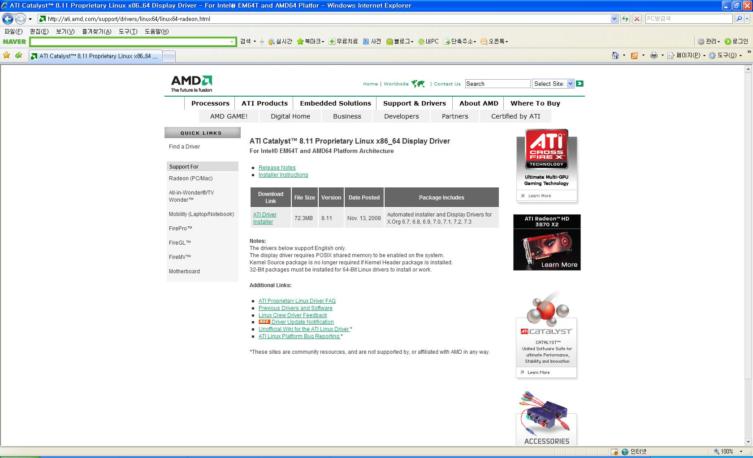Open the 도구(O) tools command dropdown
753x458 pixels.
click(725, 56)
